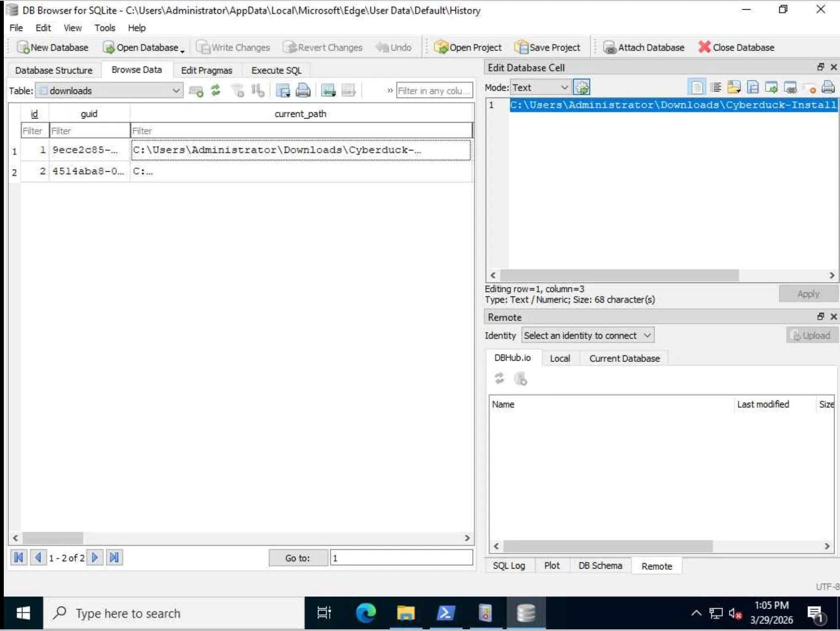The width and height of the screenshot is (840, 631).
Task: Open the View menu
Action: pos(73,28)
